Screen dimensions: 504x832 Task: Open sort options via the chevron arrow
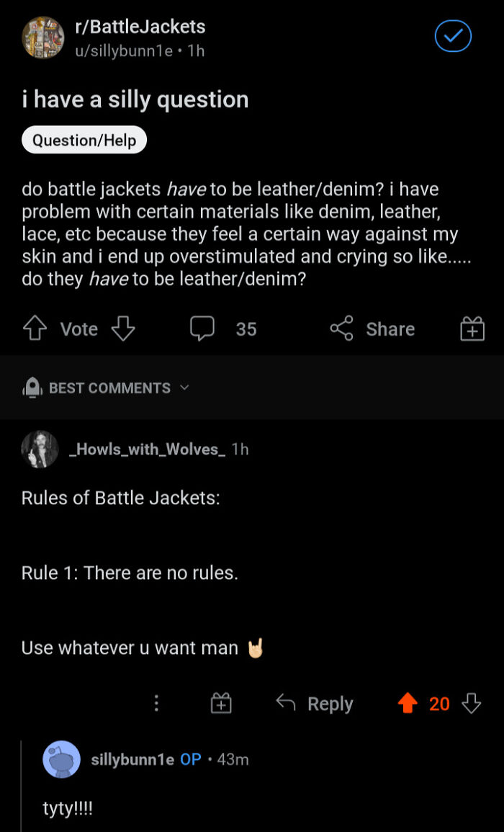184,388
